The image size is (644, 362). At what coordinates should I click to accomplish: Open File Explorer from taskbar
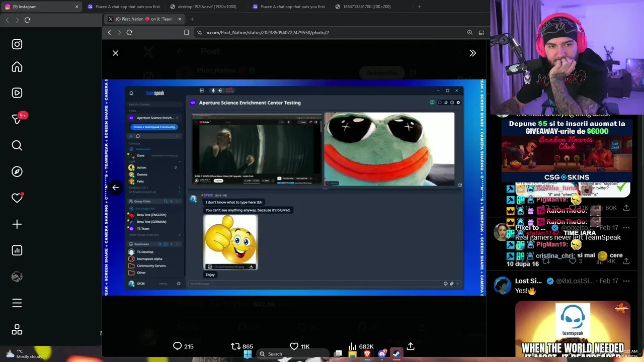click(353, 354)
